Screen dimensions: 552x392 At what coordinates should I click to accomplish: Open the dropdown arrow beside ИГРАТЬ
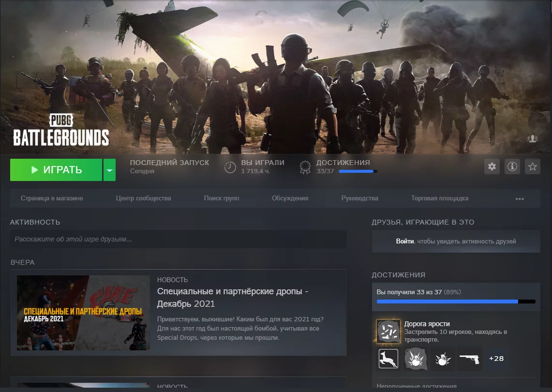tap(109, 170)
